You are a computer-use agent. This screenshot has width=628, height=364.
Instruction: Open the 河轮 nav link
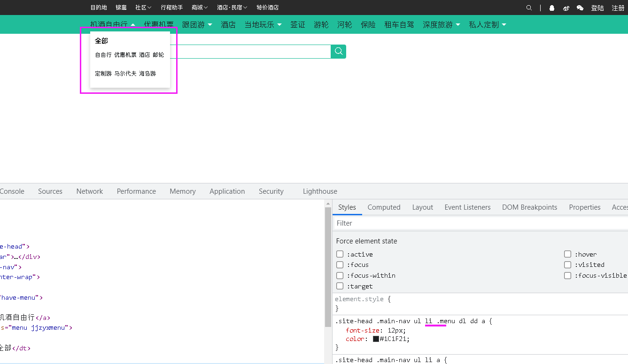pos(345,25)
